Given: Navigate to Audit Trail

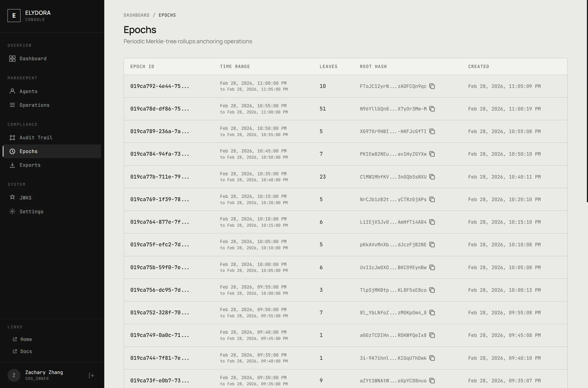Looking at the screenshot, I should (36, 138).
